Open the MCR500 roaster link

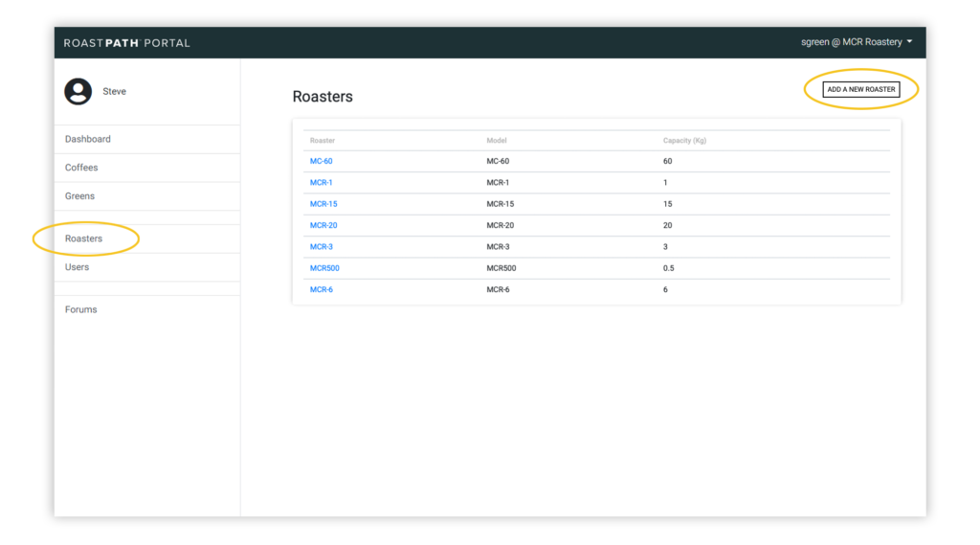324,268
